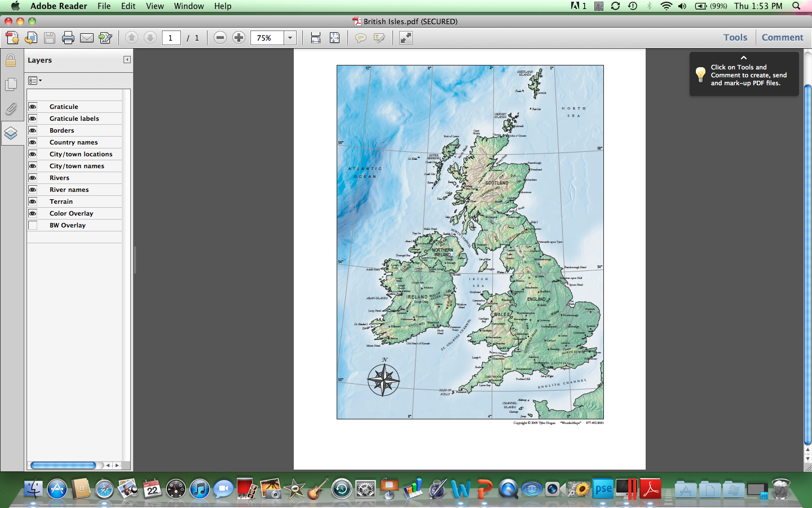This screenshot has width=812, height=508.
Task: Click the Wi-Fi status icon
Action: coord(666,6)
